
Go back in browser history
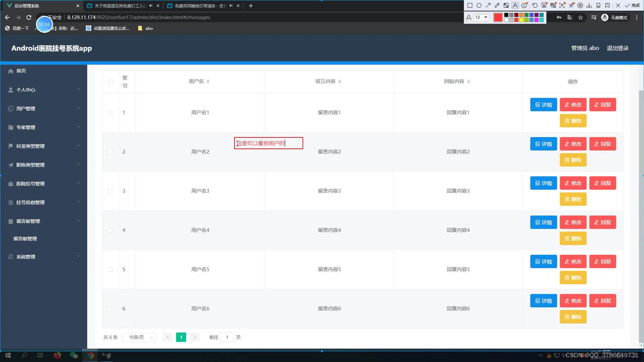(7, 17)
